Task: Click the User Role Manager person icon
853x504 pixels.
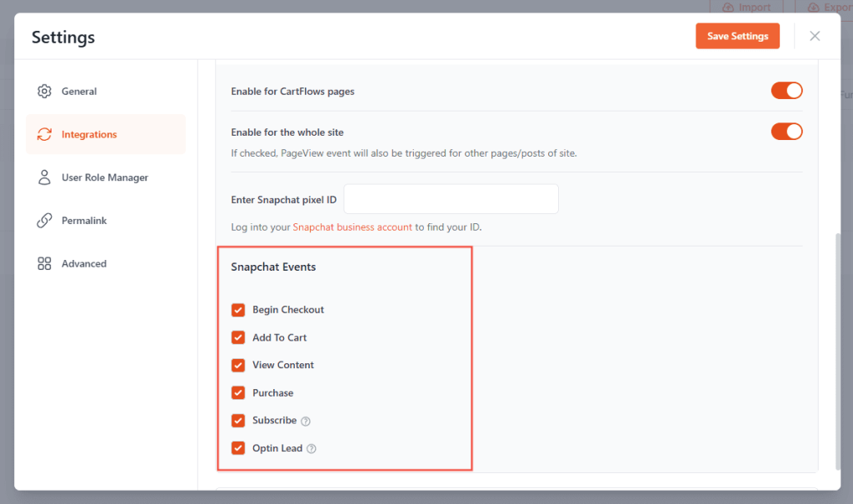Action: (44, 177)
